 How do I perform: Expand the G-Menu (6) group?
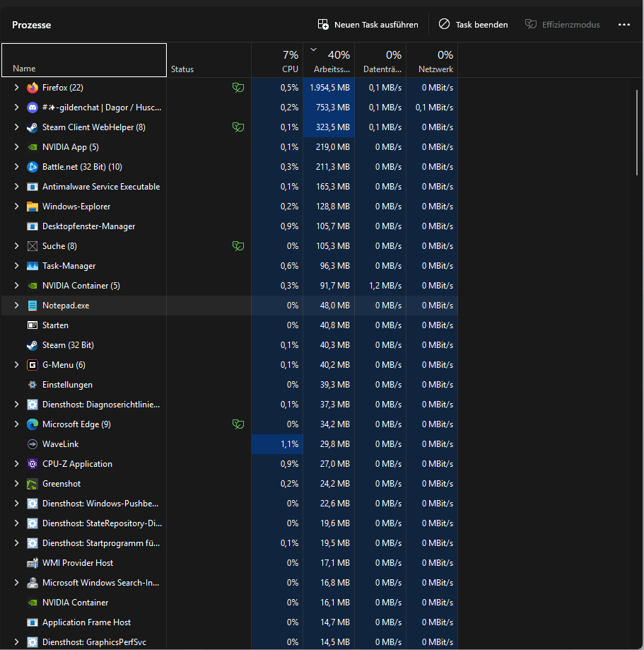pyautogui.click(x=16, y=365)
